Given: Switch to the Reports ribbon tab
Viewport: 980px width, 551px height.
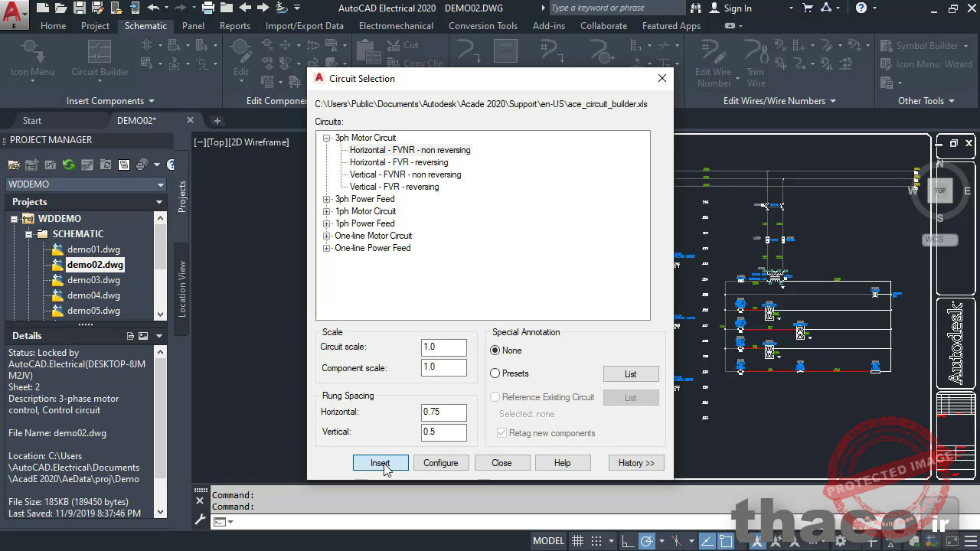Looking at the screenshot, I should click(234, 25).
